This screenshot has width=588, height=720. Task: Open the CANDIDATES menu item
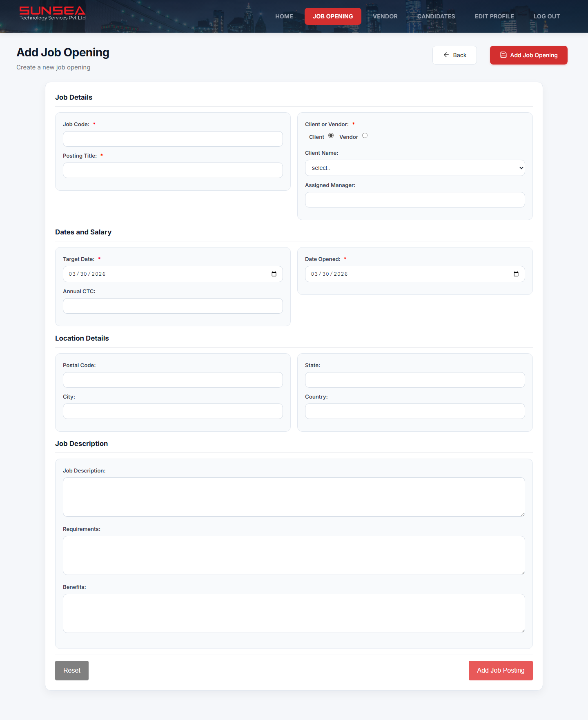pyautogui.click(x=436, y=16)
